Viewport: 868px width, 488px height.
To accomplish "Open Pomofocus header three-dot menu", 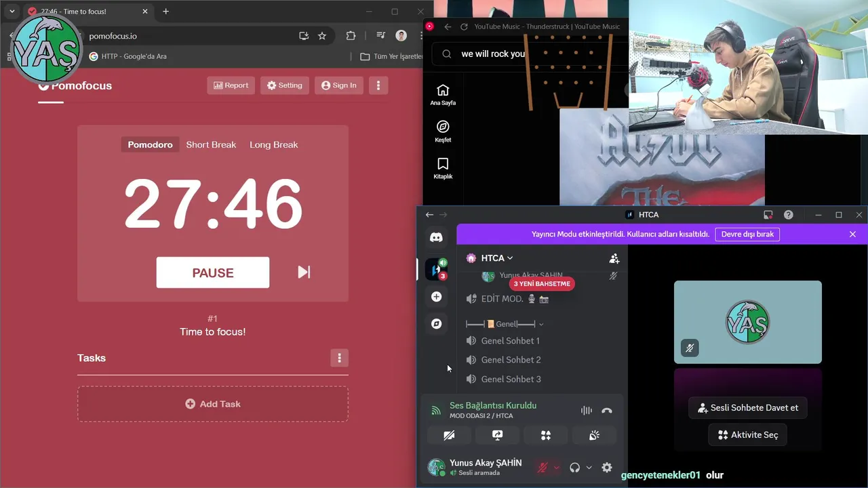I will click(x=378, y=85).
